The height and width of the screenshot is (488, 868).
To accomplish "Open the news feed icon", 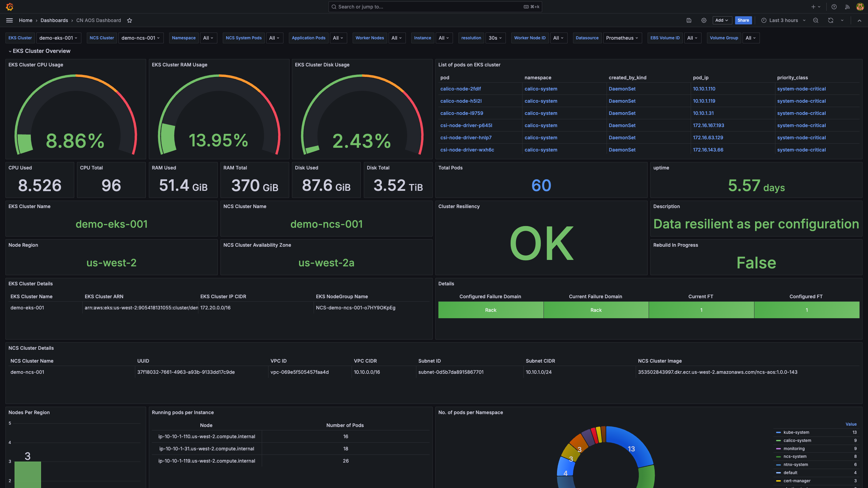I will click(847, 7).
